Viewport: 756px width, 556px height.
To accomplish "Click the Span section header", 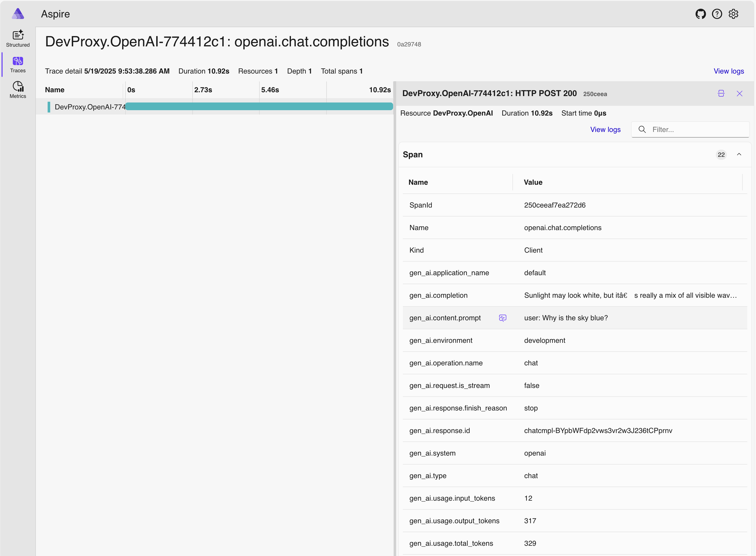I will click(x=413, y=155).
